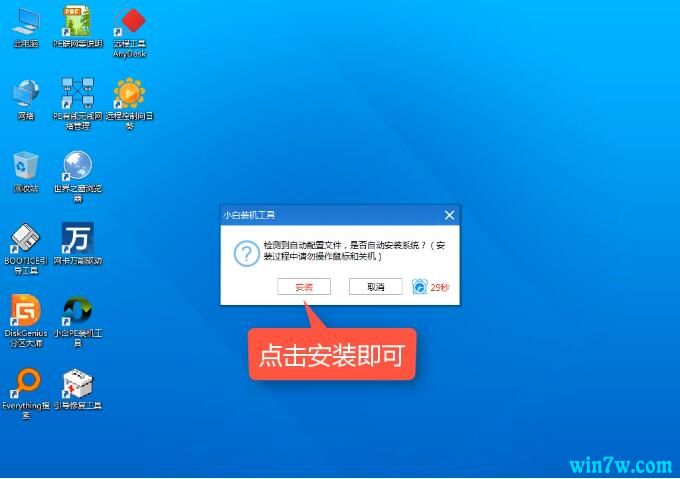Viewport: 680px width, 479px height.
Task: Click the 29秒 countdown text
Action: tap(440, 287)
